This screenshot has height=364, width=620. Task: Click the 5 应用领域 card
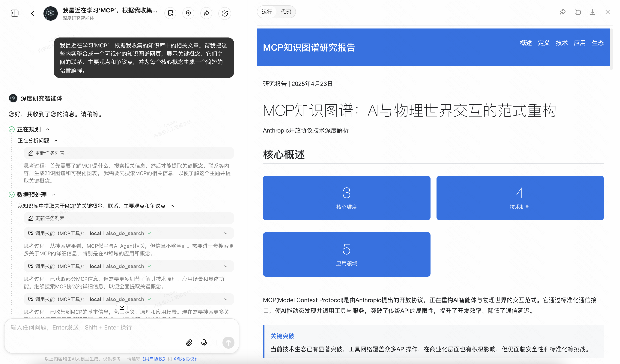pos(347,254)
